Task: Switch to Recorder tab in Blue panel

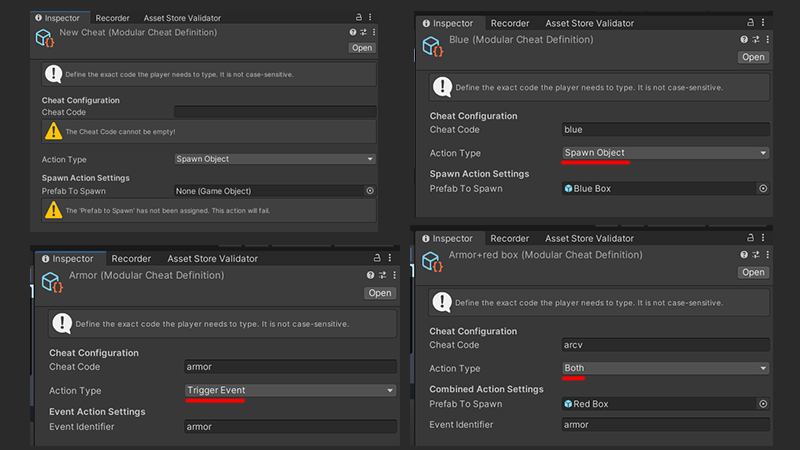Action: coord(510,23)
